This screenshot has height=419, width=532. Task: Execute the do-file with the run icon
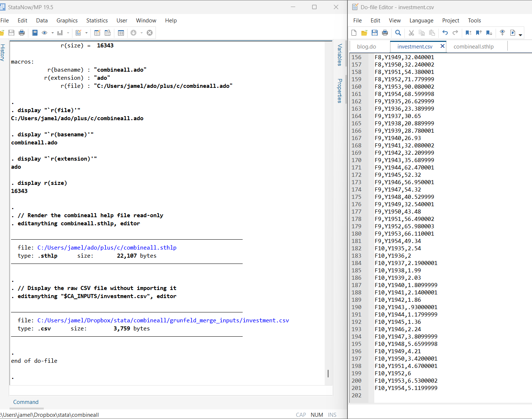(513, 33)
